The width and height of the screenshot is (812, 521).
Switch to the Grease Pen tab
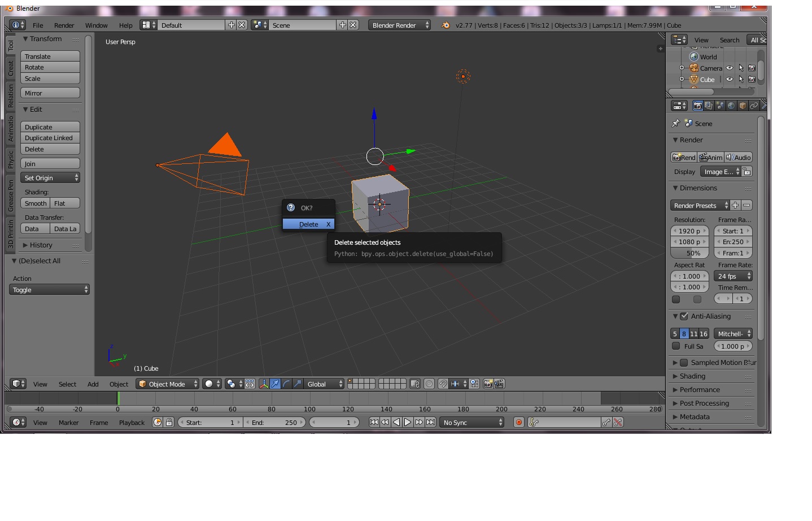(10, 196)
